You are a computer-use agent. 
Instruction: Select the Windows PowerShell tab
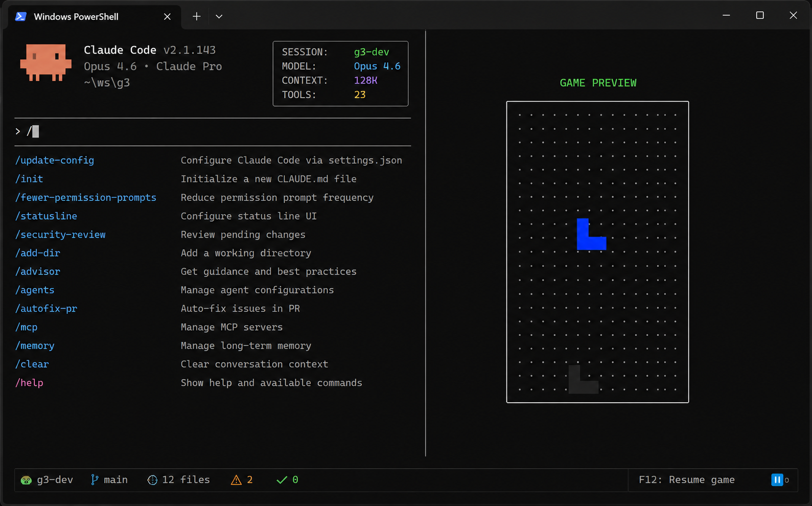tap(95, 17)
